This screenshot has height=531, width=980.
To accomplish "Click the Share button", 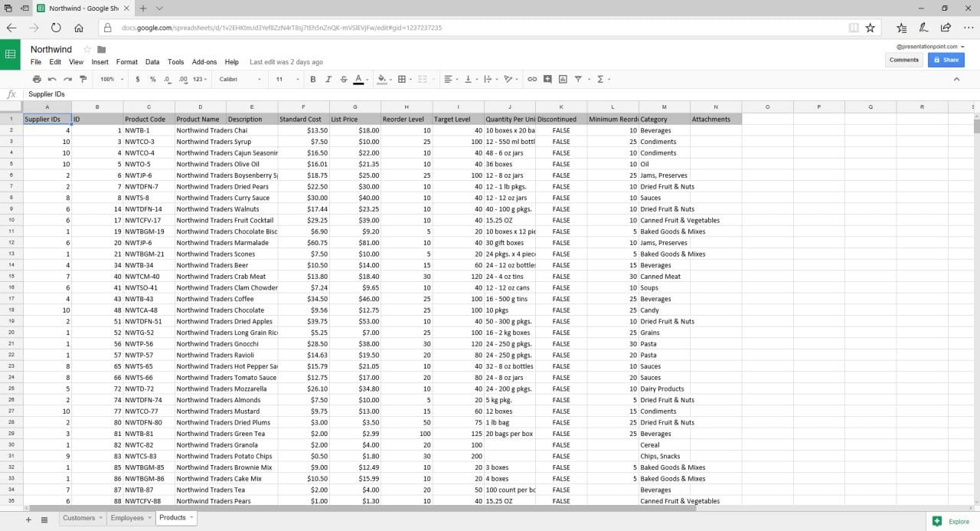I will tap(946, 60).
